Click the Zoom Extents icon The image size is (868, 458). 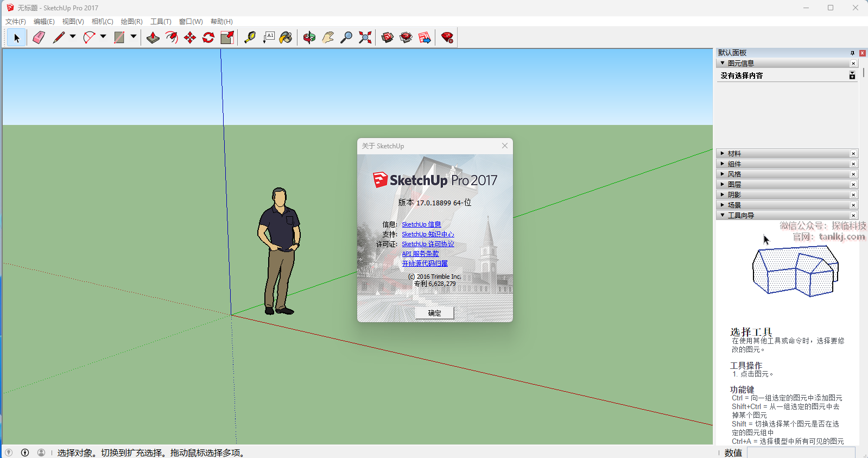[365, 37]
